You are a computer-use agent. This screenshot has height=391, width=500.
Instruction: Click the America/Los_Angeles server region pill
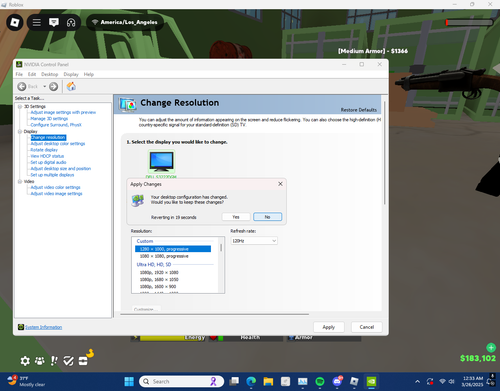[125, 22]
